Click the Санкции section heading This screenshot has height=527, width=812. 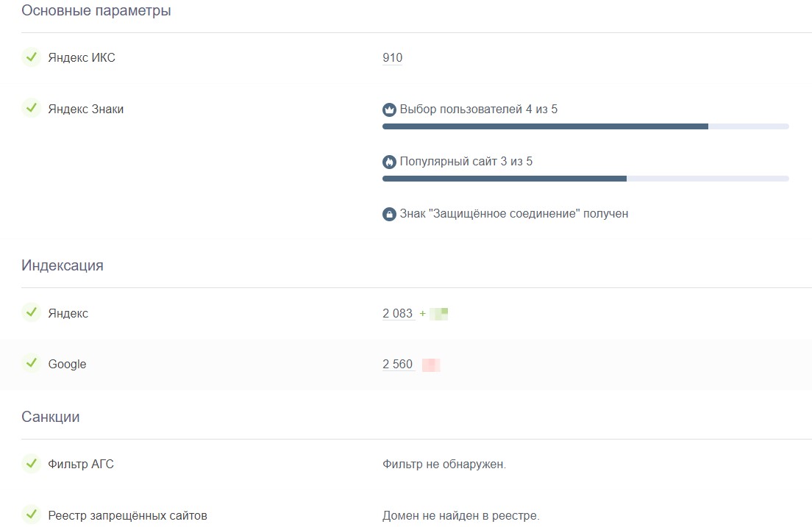(51, 417)
